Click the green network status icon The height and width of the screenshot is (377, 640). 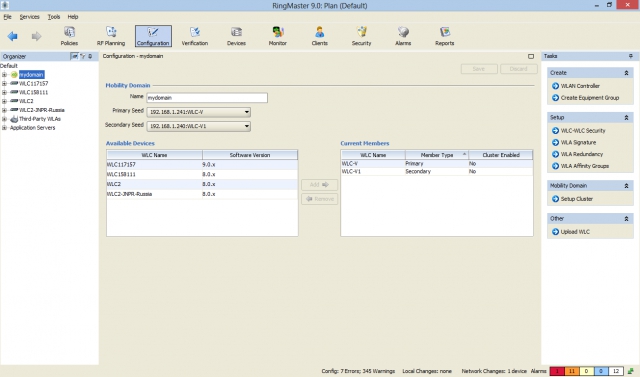[631, 371]
